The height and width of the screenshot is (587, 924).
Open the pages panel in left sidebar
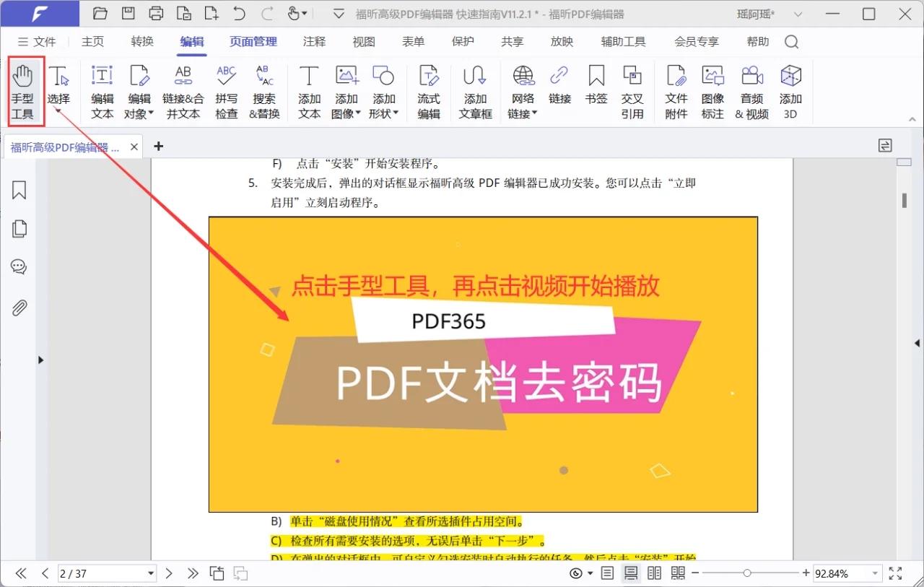coord(19,229)
